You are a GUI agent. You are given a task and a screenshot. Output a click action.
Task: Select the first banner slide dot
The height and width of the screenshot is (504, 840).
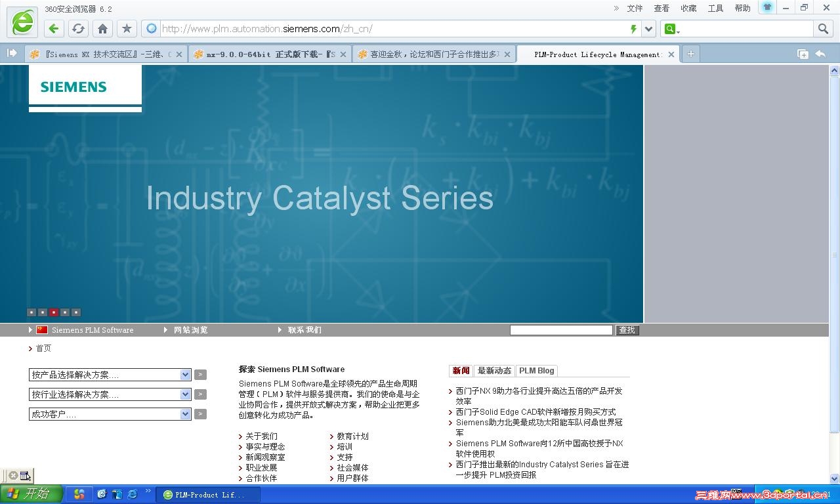click(31, 312)
